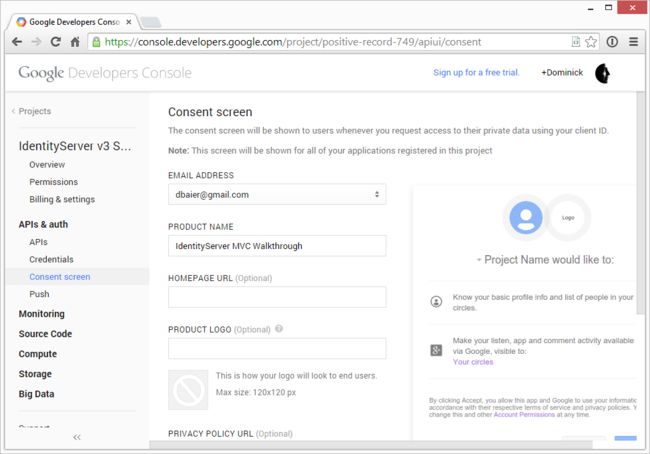Click the Dominick profile avatar

point(602,73)
